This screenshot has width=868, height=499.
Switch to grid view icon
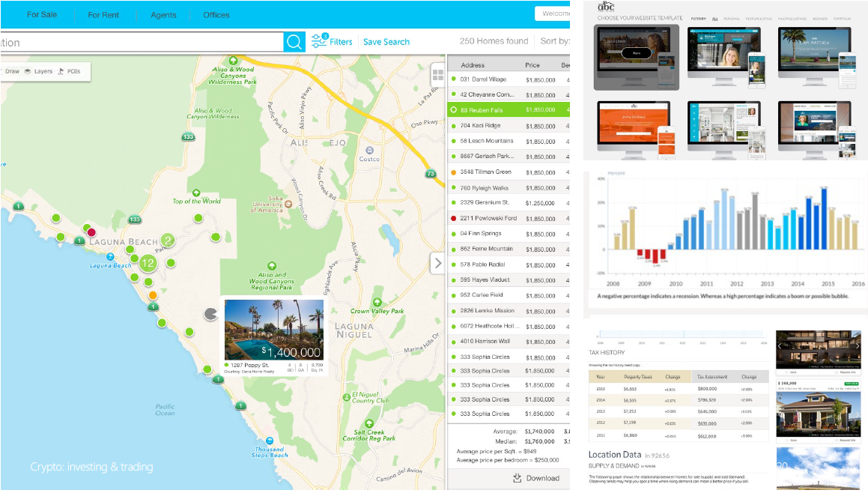[x=438, y=76]
